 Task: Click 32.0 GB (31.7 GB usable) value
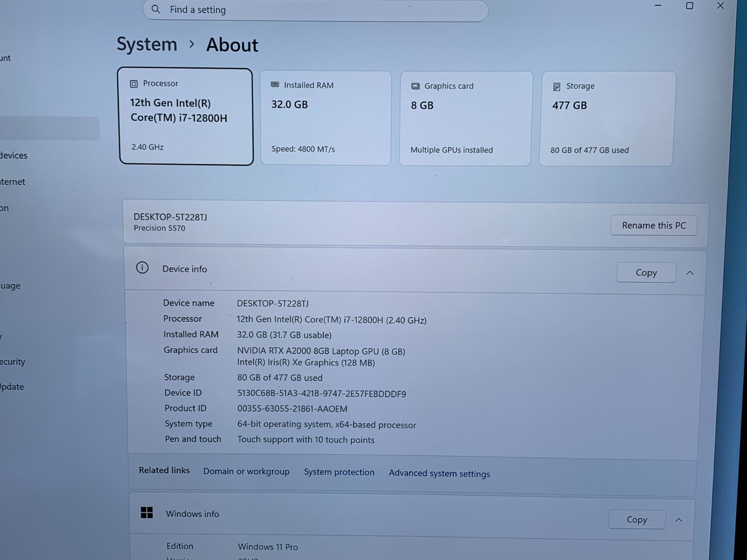pyautogui.click(x=284, y=335)
